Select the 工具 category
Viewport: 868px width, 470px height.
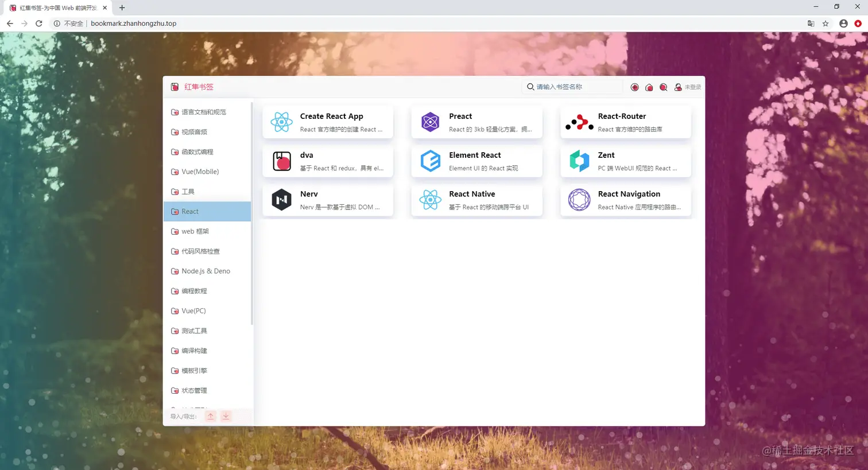tap(207, 192)
